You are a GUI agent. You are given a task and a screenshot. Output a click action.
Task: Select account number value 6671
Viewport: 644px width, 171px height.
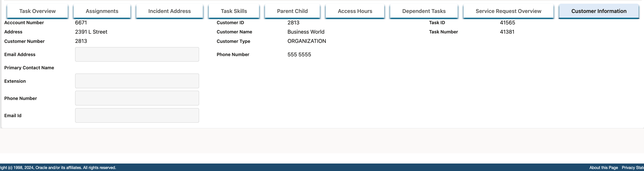tap(81, 22)
